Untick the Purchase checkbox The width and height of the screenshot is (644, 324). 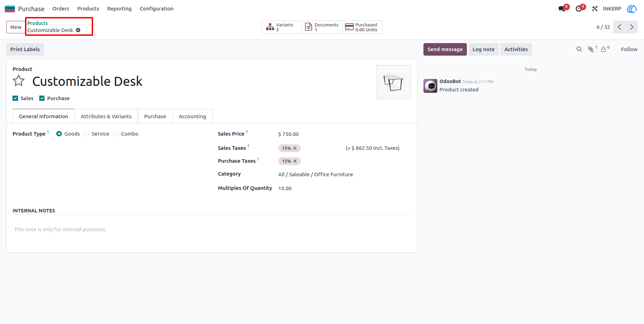42,98
